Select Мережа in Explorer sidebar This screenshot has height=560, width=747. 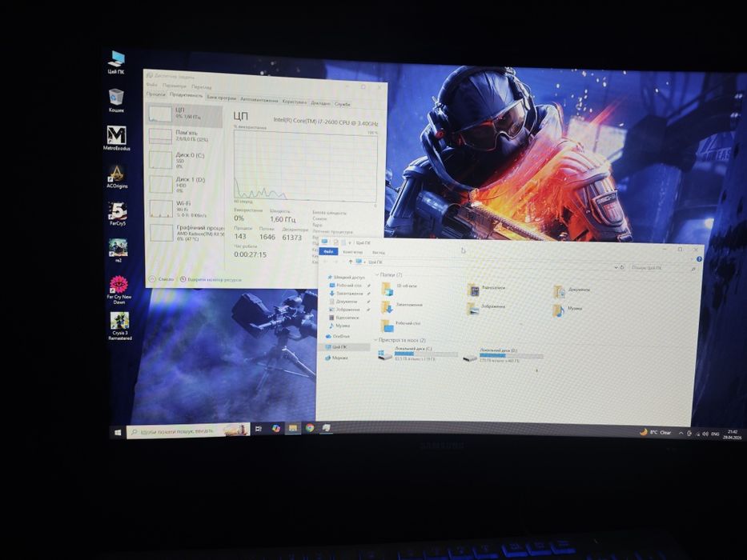336,358
